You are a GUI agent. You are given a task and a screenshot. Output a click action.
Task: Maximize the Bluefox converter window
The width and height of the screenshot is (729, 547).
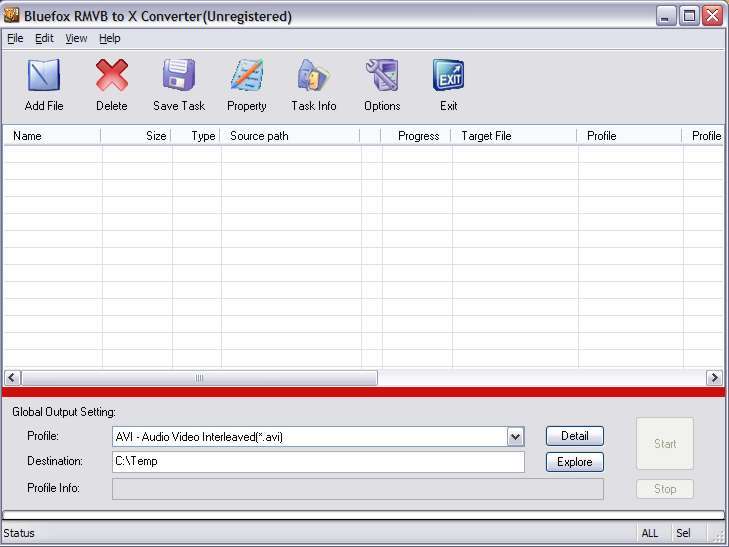click(689, 16)
